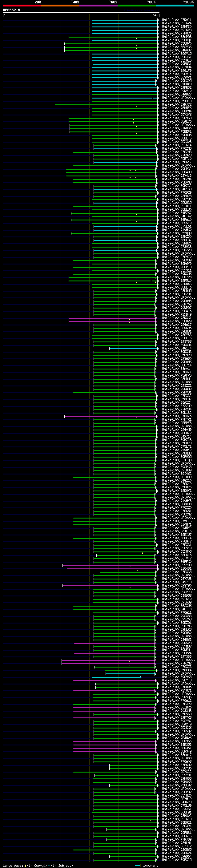
Task: Click the orange ~40% identity legend segment
Action: point(60,6)
